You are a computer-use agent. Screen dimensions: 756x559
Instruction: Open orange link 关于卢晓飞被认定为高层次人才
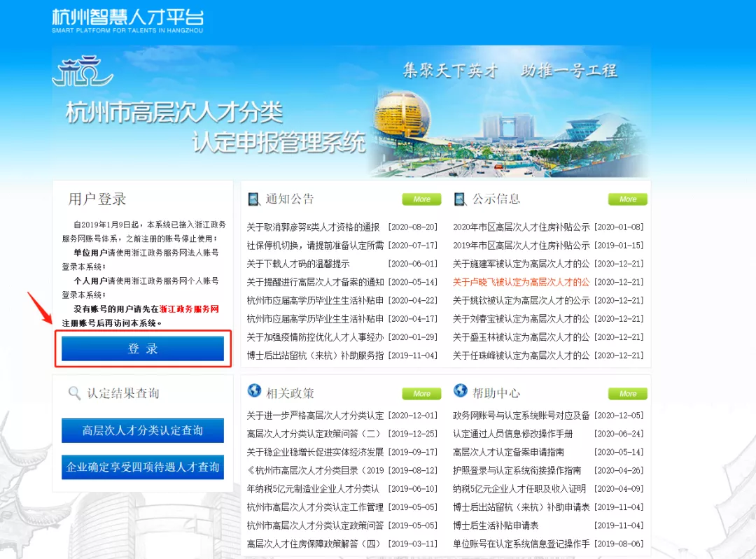point(521,282)
